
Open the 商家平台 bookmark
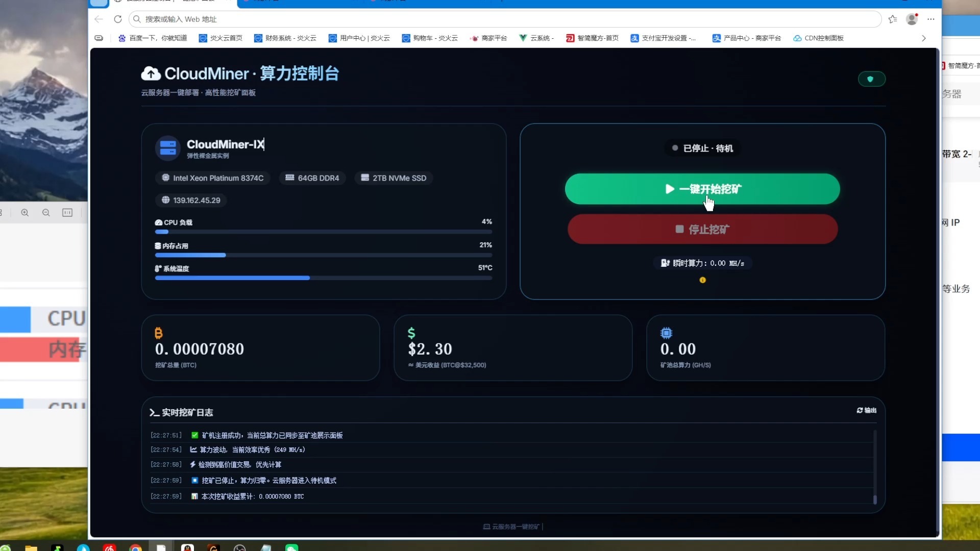[x=488, y=38]
